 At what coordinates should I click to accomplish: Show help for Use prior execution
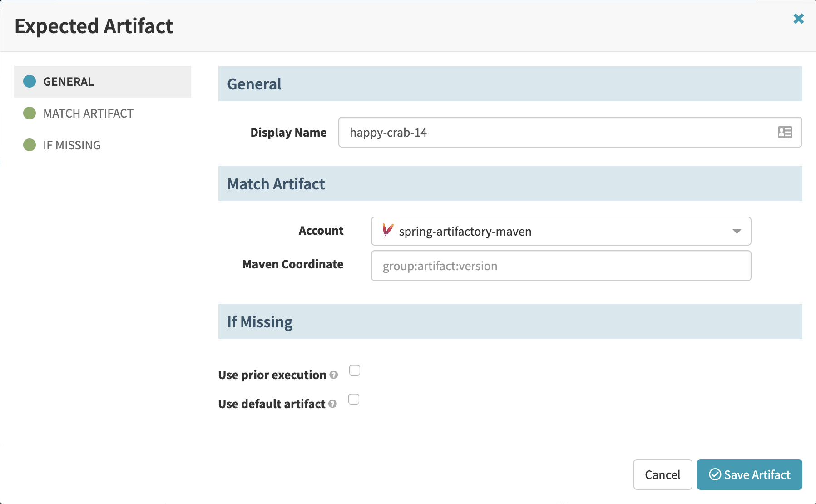click(x=334, y=375)
